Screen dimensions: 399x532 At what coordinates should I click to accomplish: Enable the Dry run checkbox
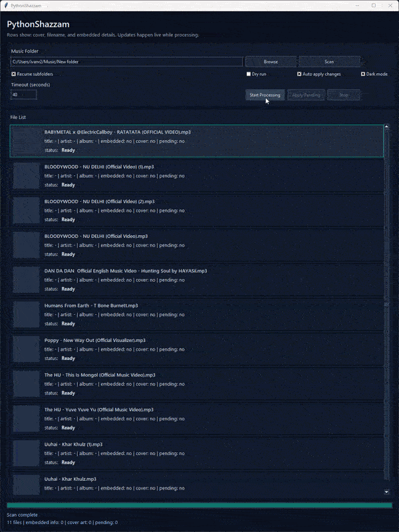click(x=249, y=74)
